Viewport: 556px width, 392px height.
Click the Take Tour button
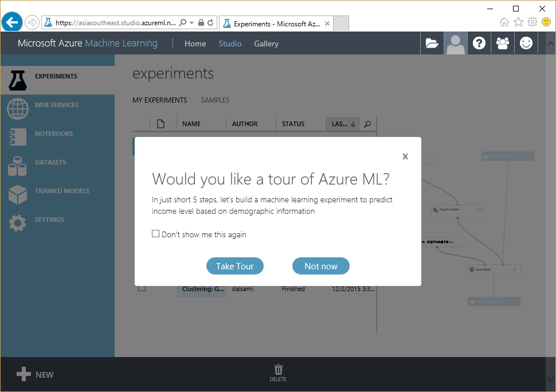(235, 266)
